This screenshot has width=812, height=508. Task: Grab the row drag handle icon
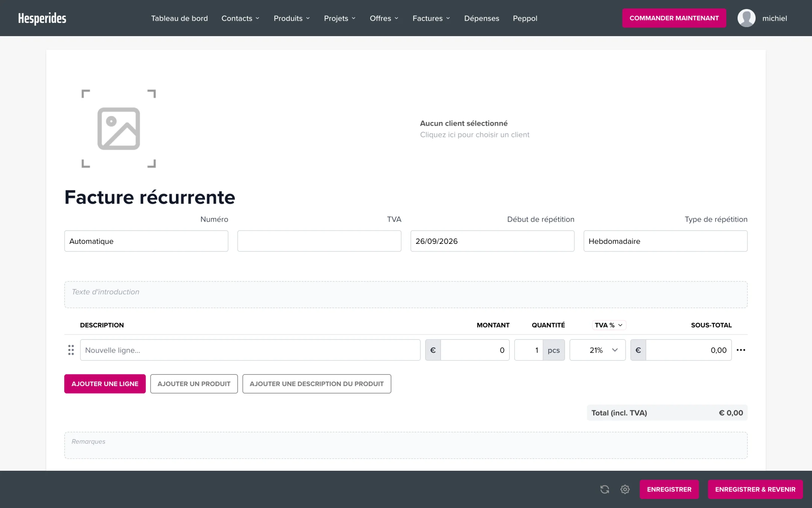[71, 350]
